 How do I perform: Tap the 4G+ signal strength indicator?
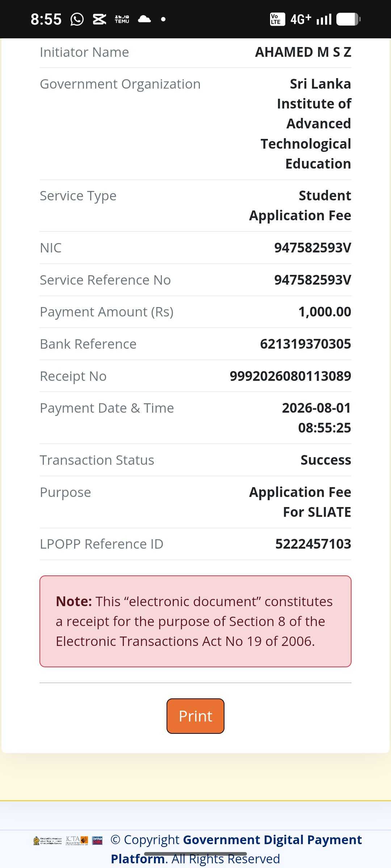311,19
